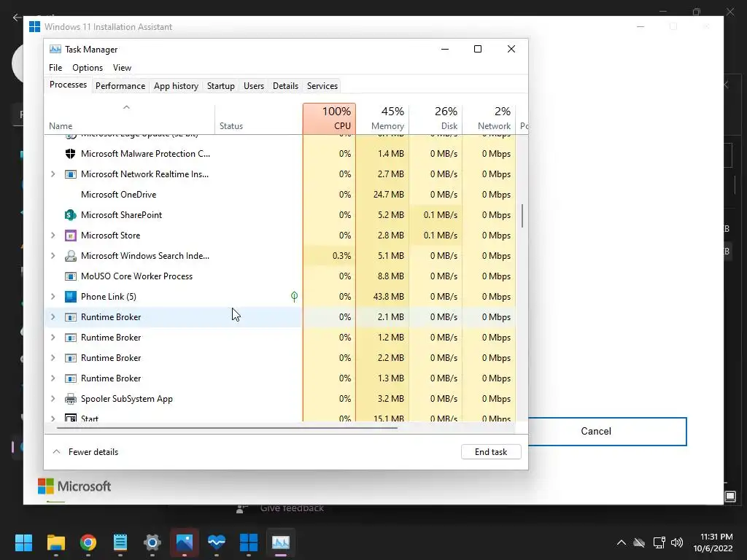The height and width of the screenshot is (560, 747).
Task: Expand Runtime Broker using 1.2 MB memory
Action: tap(53, 338)
